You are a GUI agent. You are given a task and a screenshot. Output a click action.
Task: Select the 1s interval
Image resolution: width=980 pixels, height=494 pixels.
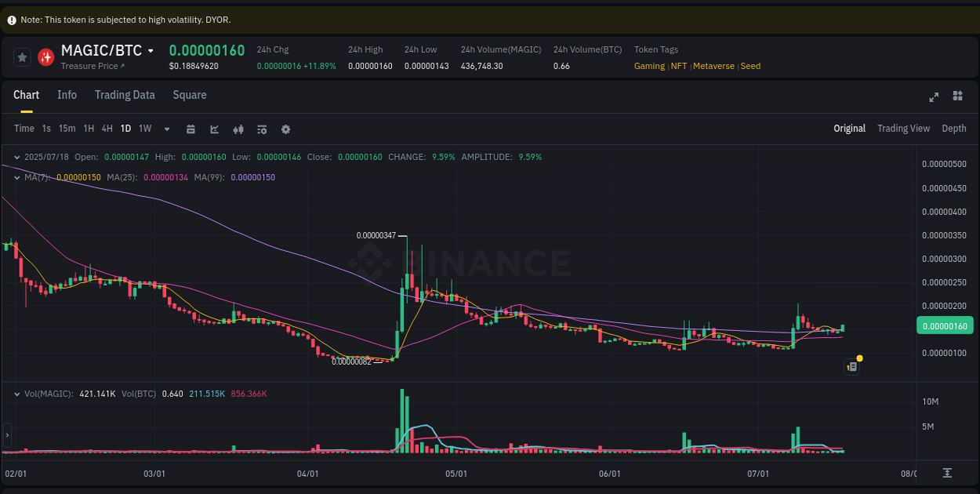[46, 129]
